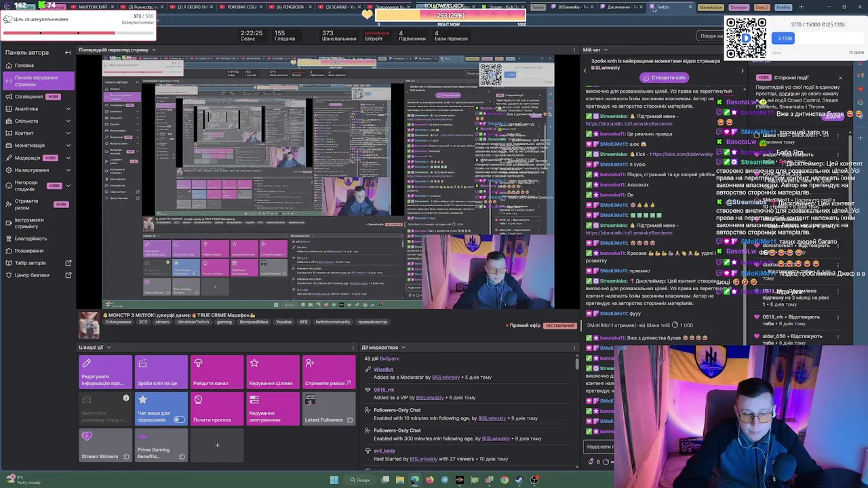Viewport: 868px width, 488px height.
Task: Click the Стримити разом quick action tile
Action: click(x=328, y=372)
